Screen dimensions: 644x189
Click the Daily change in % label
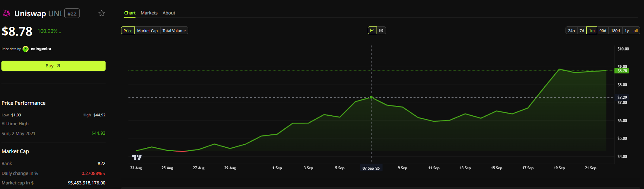(x=20, y=173)
